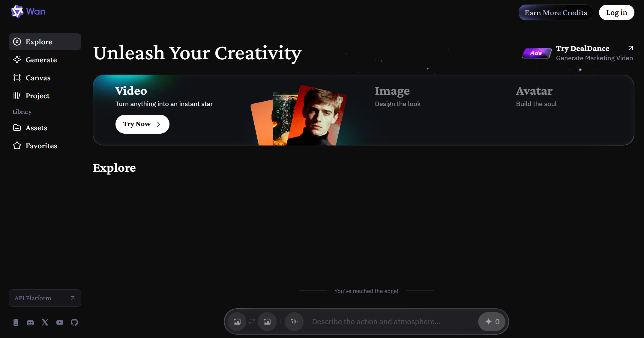644x338 pixels.
Task: Open the YouTube channel icon
Action: coord(60,322)
